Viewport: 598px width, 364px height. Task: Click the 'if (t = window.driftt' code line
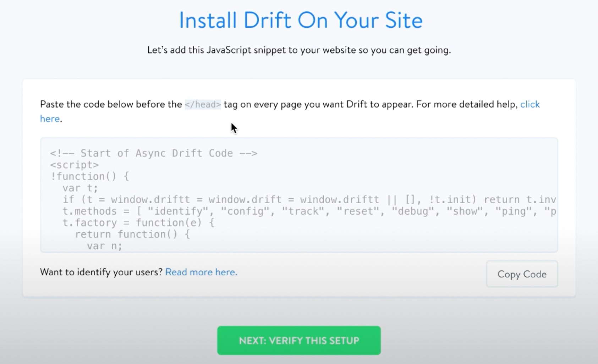[x=309, y=200]
